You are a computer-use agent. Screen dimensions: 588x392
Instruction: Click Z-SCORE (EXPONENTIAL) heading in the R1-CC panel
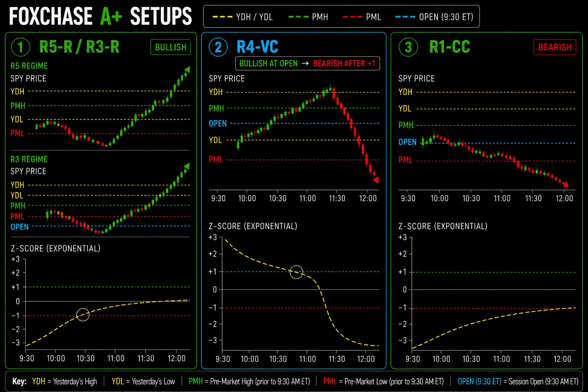443,226
